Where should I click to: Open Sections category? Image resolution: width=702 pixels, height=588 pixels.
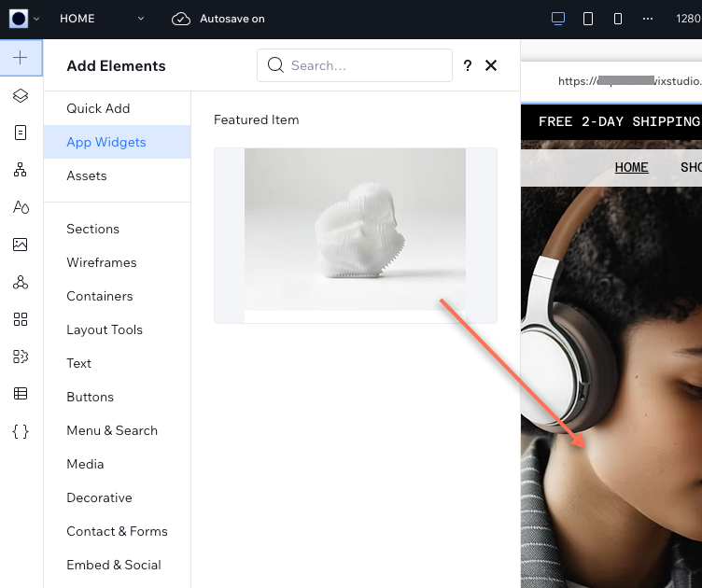pyautogui.click(x=118, y=229)
